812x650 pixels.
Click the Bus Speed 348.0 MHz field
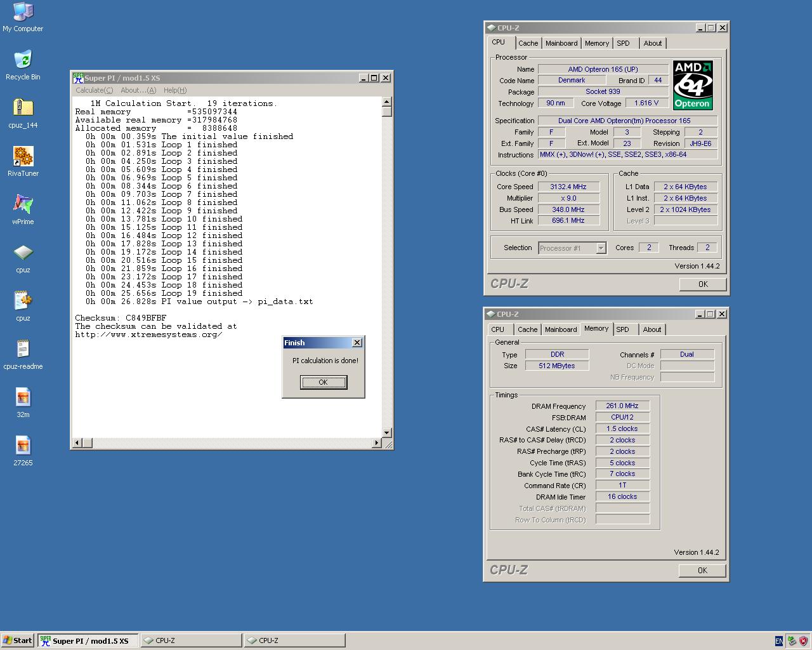click(x=568, y=209)
